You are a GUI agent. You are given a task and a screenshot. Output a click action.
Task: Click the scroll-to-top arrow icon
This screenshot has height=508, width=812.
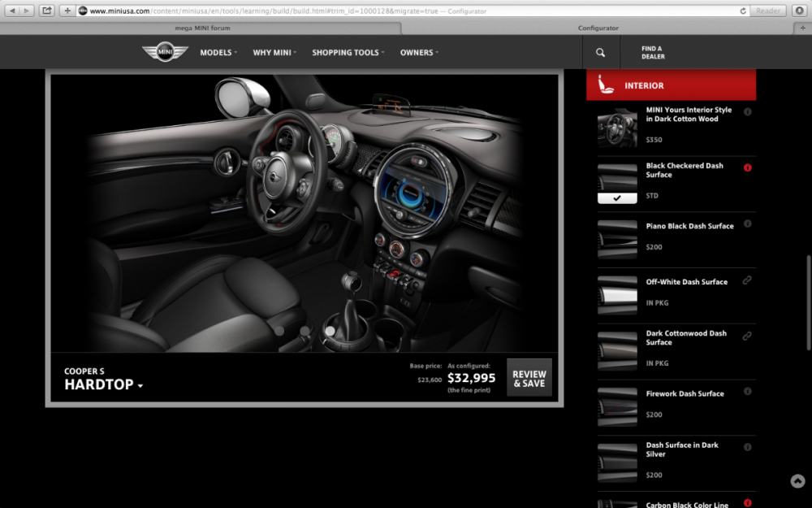(797, 481)
